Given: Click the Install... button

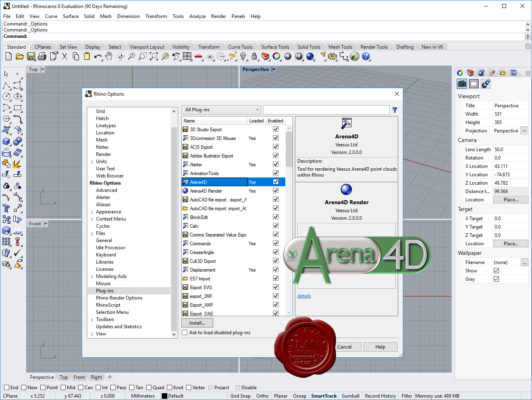Looking at the screenshot, I should click(x=197, y=323).
